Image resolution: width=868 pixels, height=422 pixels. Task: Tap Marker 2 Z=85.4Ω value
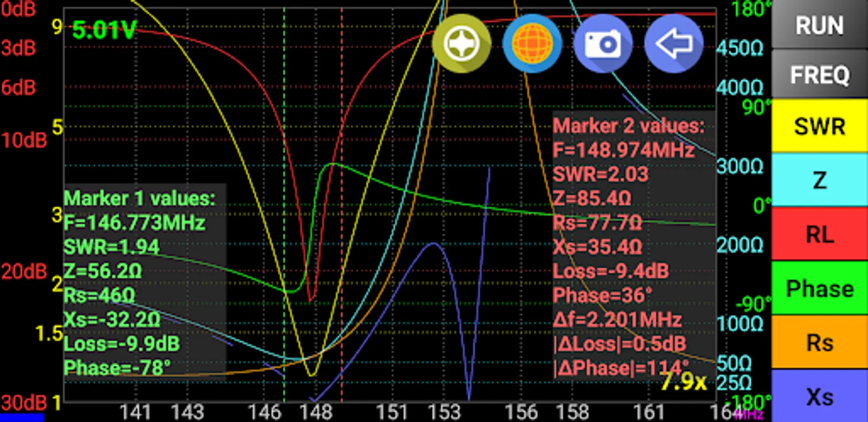pyautogui.click(x=592, y=199)
